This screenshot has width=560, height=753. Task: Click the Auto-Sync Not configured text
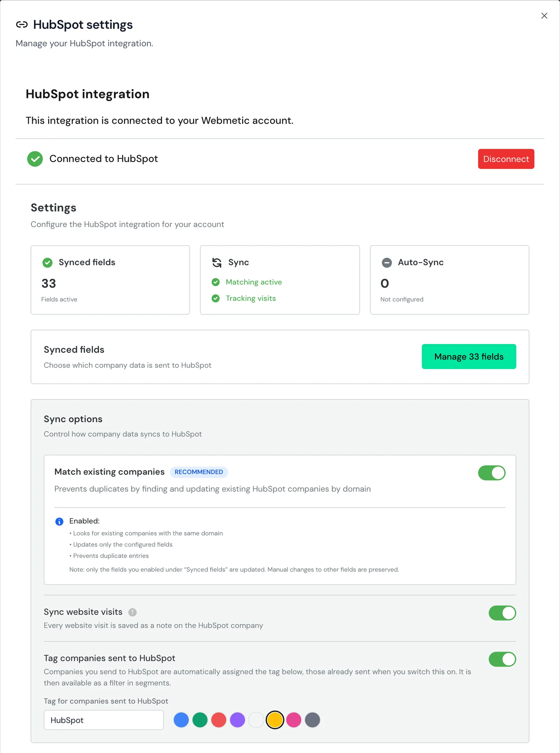pos(402,299)
